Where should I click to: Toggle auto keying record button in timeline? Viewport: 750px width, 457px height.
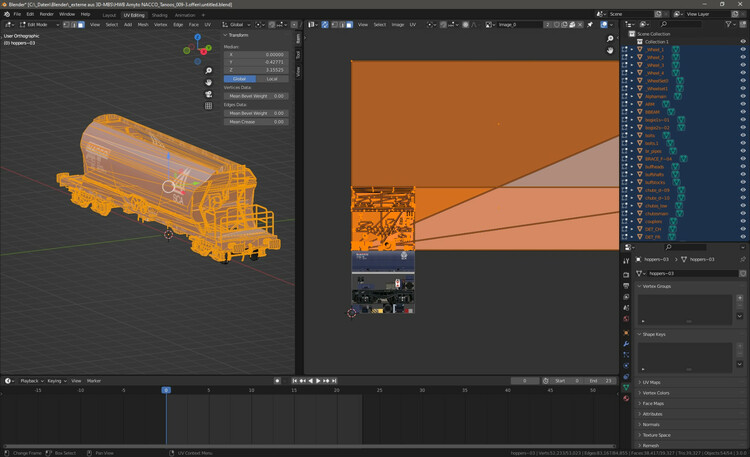pyautogui.click(x=277, y=381)
